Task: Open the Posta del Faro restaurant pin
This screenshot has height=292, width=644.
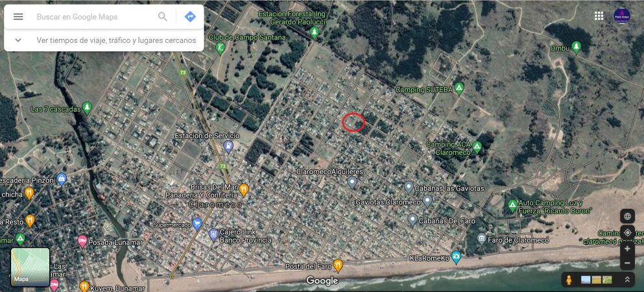Action: pyautogui.click(x=338, y=265)
